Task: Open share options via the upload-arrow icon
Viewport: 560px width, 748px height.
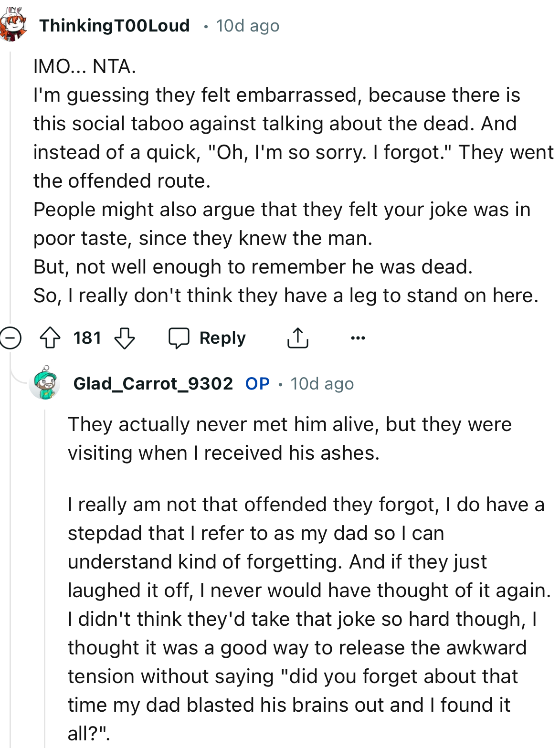Action: pyautogui.click(x=297, y=337)
